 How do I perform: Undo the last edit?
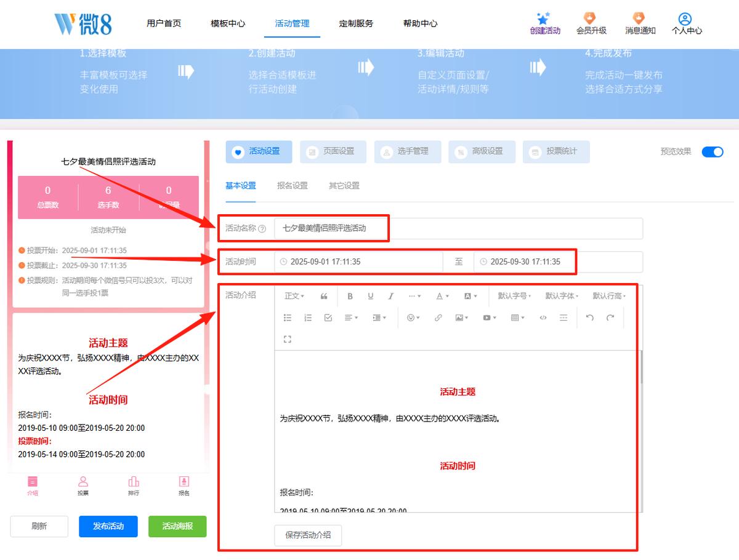tap(589, 318)
